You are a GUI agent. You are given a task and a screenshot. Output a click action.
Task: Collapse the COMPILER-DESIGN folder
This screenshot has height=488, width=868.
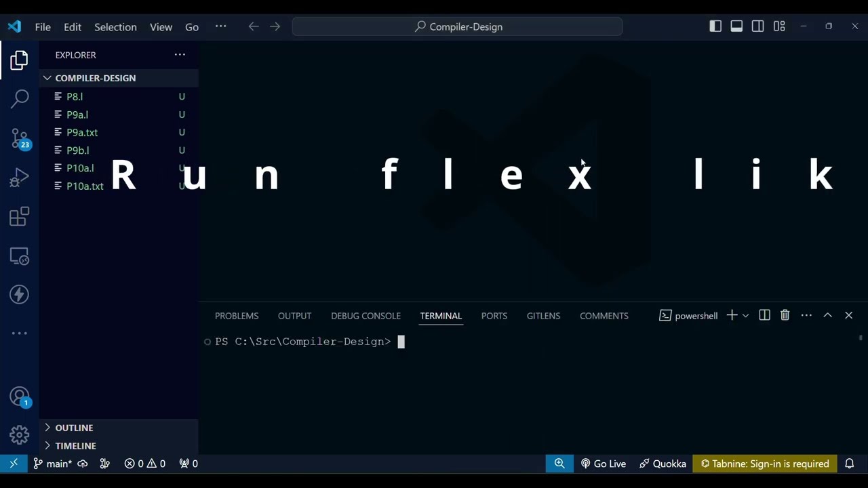pyautogui.click(x=119, y=78)
